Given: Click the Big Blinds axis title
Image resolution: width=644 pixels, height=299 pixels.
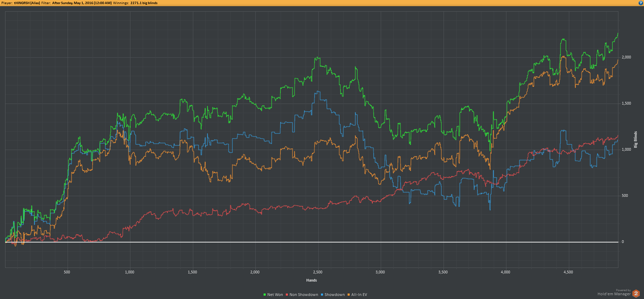Looking at the screenshot, I should pos(635,139).
